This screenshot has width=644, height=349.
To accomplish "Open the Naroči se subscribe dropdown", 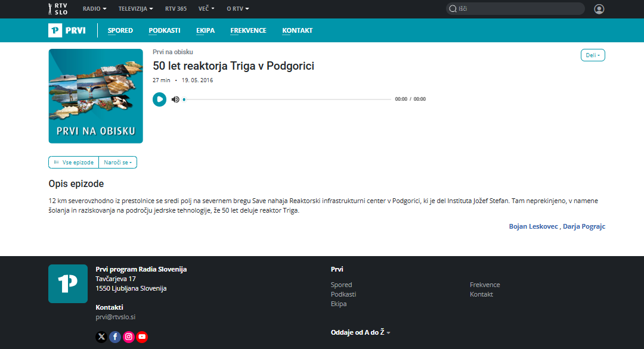I will point(118,163).
